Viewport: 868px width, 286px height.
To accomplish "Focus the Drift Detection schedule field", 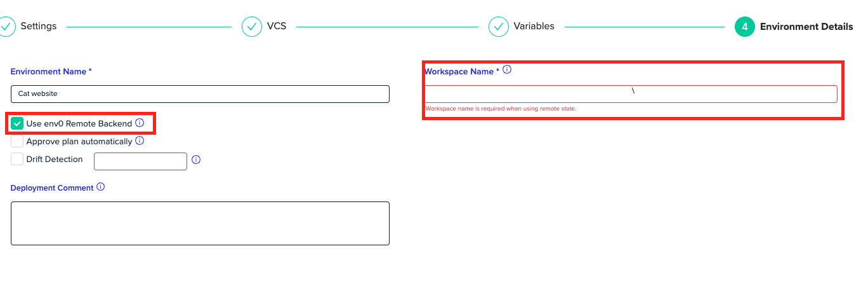I will click(140, 161).
